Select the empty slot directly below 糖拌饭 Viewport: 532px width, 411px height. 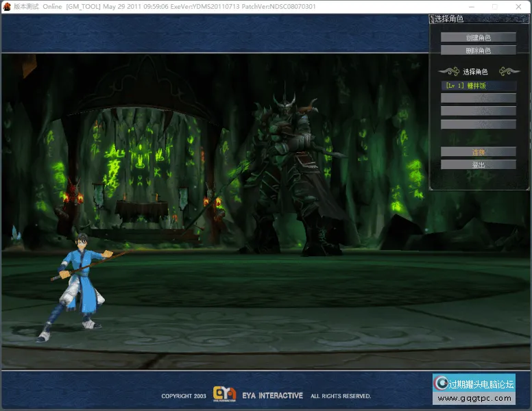coord(478,99)
